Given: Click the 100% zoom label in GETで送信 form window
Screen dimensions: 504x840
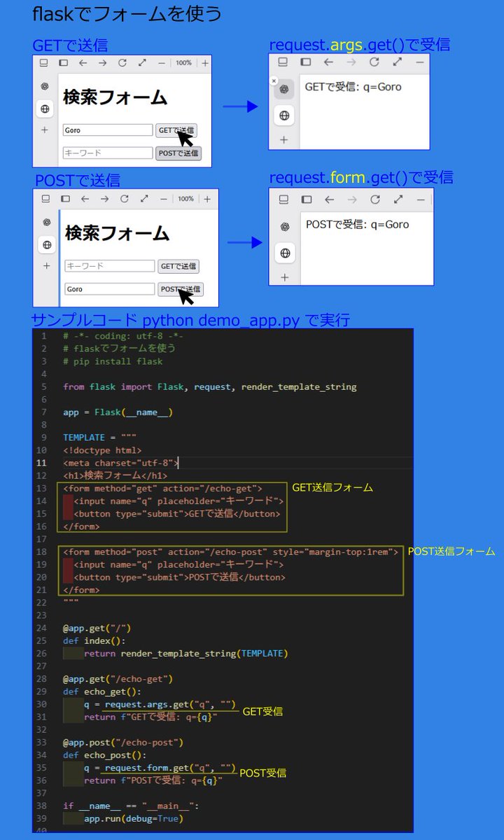Looking at the screenshot, I should (x=183, y=63).
